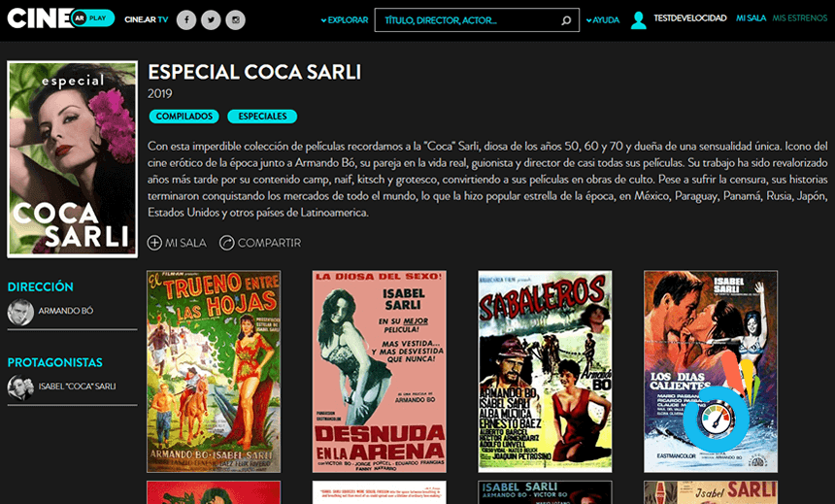The height and width of the screenshot is (504, 835).
Task: Click the Dirección section heading
Action: tap(41, 286)
